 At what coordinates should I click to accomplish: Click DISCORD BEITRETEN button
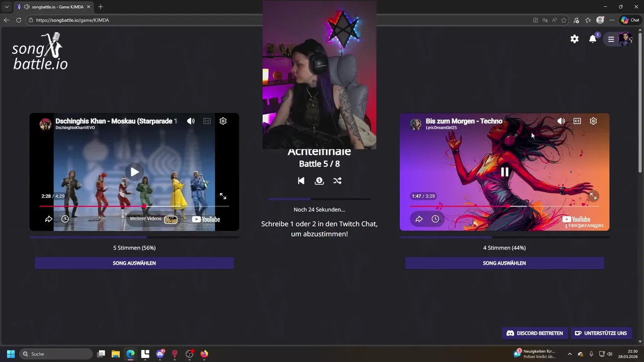(x=534, y=333)
